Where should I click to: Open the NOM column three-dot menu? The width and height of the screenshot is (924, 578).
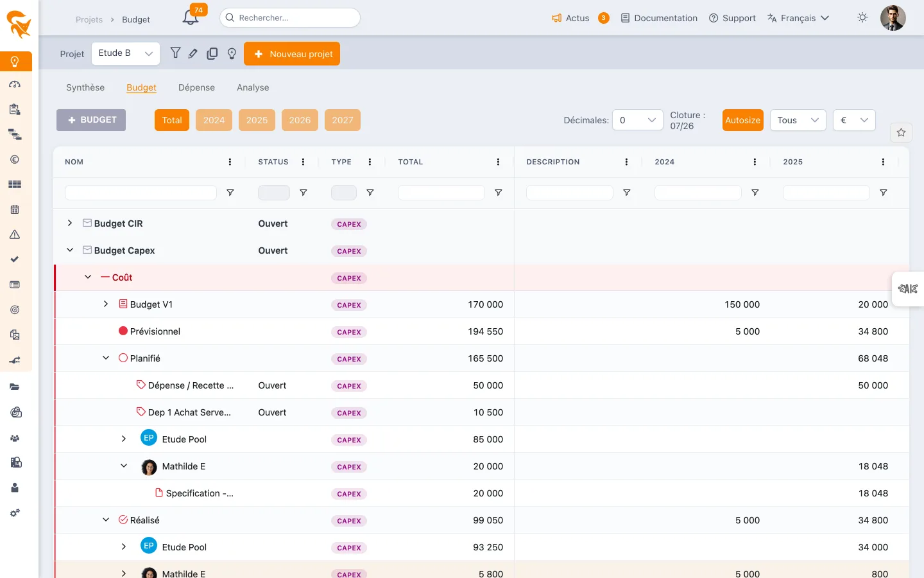[230, 162]
